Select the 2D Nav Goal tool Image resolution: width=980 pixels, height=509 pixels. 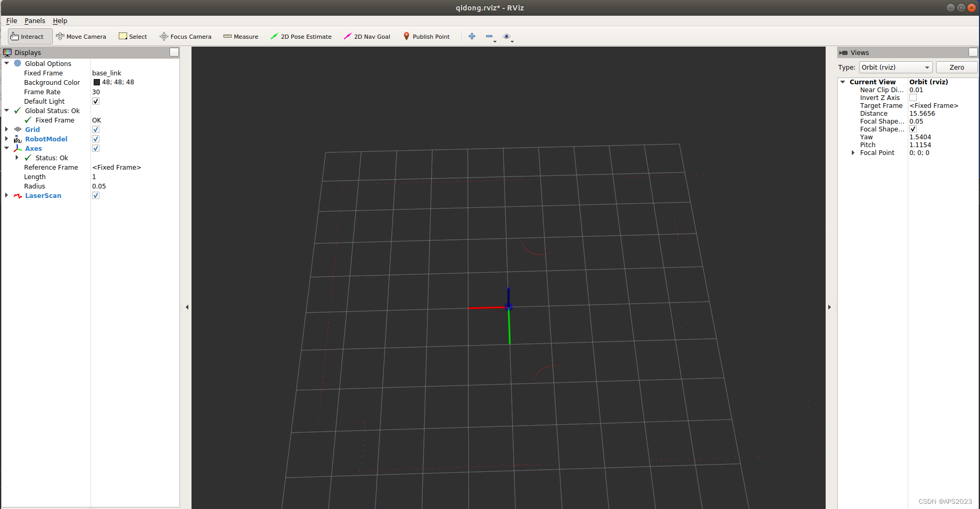pyautogui.click(x=367, y=37)
